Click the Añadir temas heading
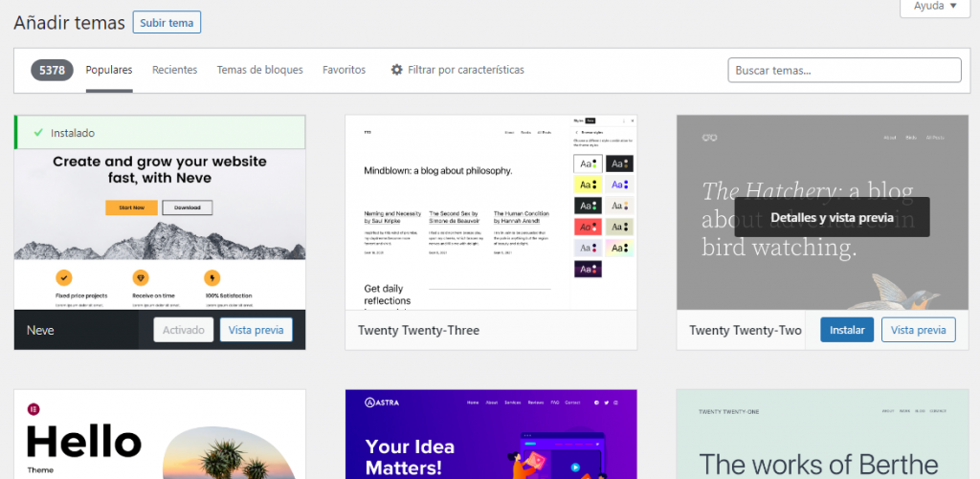Screen dimensions: 980x479 (x=69, y=23)
